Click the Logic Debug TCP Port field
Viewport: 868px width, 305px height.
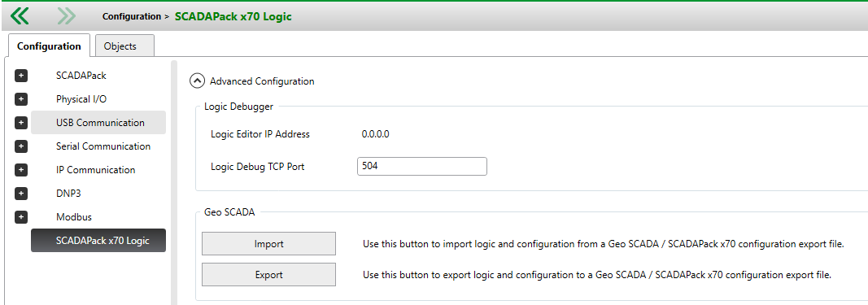tap(422, 166)
